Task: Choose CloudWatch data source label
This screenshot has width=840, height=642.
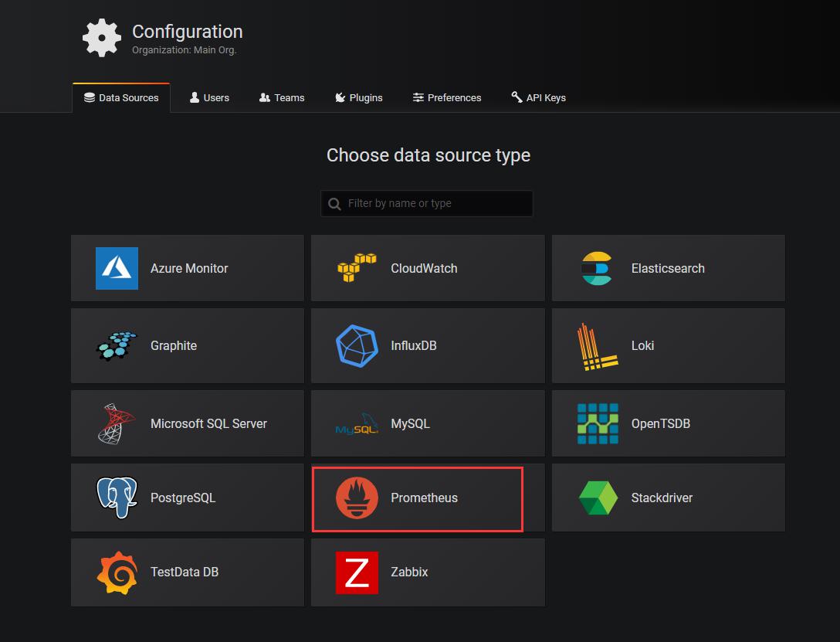Action: pyautogui.click(x=425, y=269)
